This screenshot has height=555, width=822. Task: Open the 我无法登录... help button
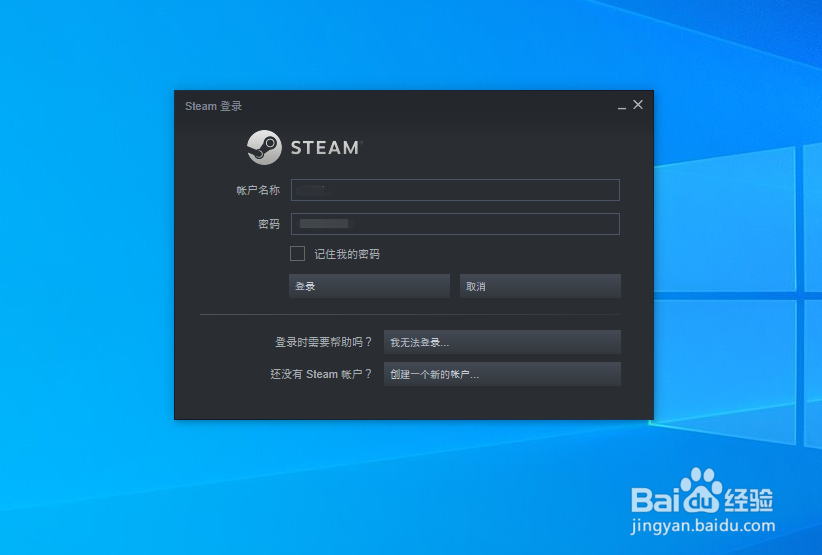click(x=502, y=342)
